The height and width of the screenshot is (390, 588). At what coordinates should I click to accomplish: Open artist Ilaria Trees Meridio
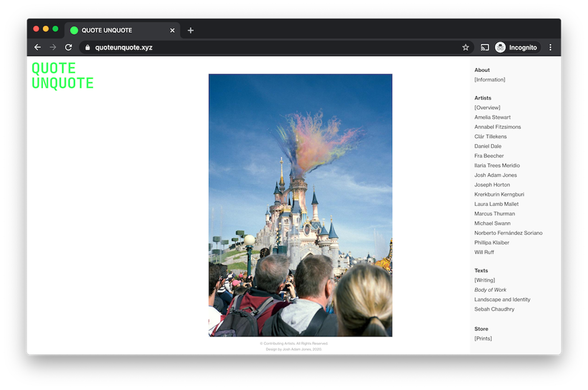[497, 165]
